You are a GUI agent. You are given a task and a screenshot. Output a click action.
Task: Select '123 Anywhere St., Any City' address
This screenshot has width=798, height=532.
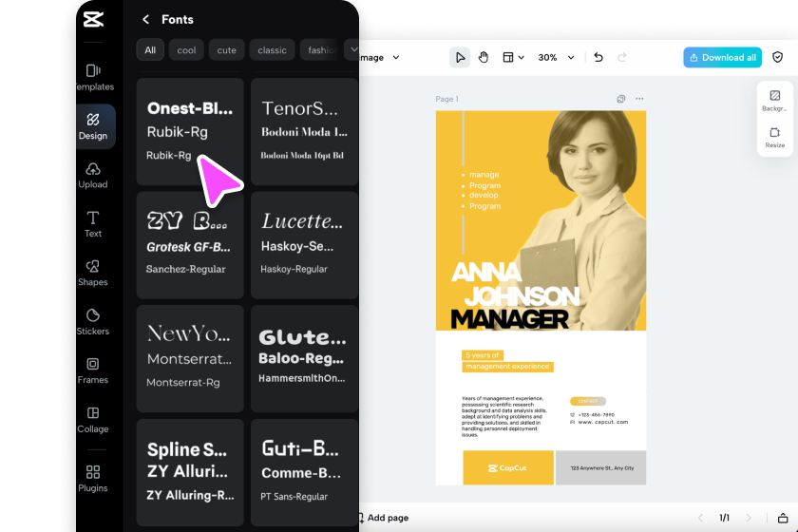point(601,467)
